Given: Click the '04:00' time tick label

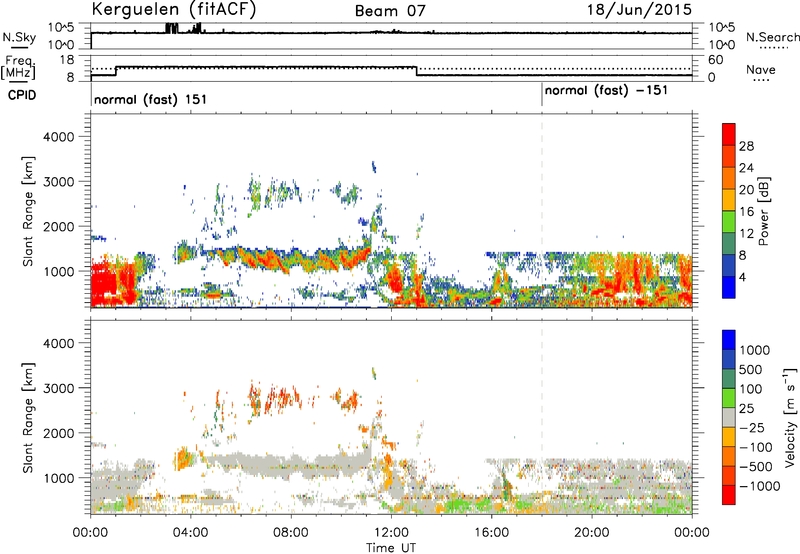Looking at the screenshot, I should (x=190, y=533).
